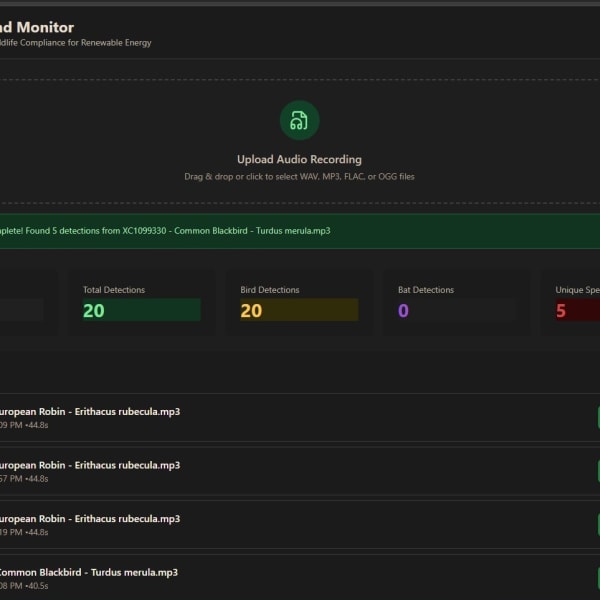The image size is (600, 600).
Task: Open the European Robin file above '57 PM •44.8s'
Action: coord(89,465)
